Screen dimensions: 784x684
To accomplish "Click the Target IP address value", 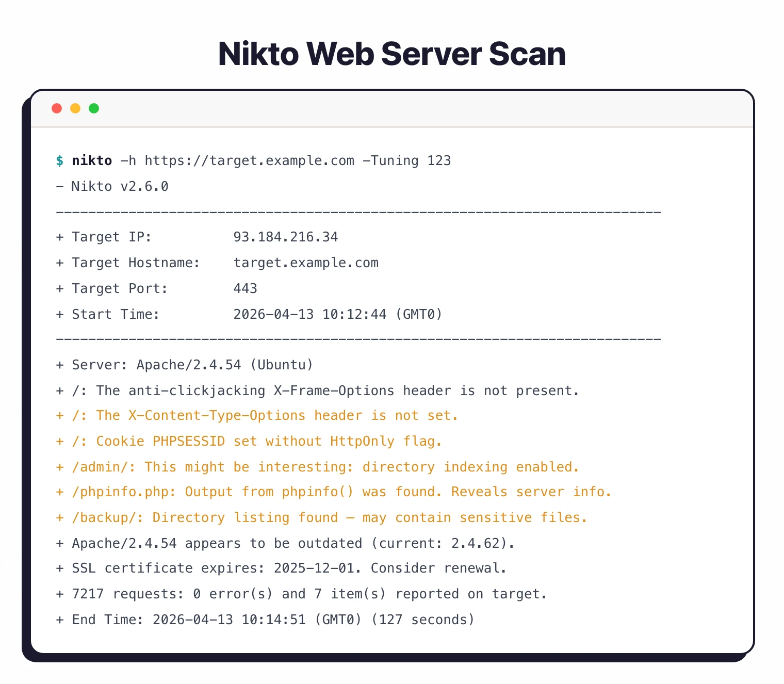I will (286, 237).
